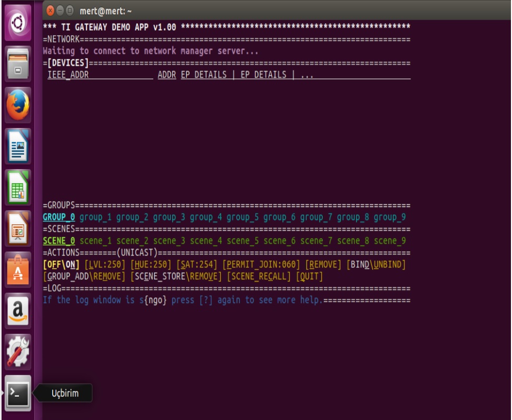Click the [QUIT] action
This screenshot has height=420, width=512.
(x=309, y=276)
